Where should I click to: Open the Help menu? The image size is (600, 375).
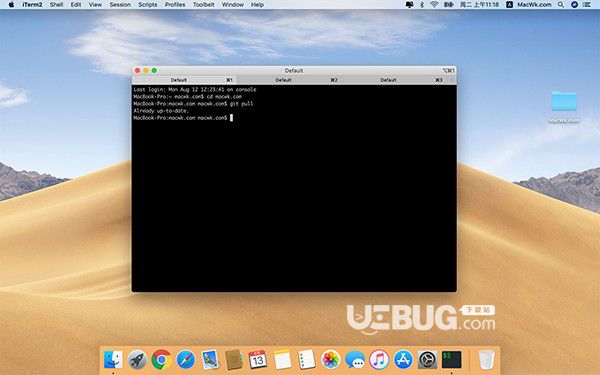click(257, 5)
